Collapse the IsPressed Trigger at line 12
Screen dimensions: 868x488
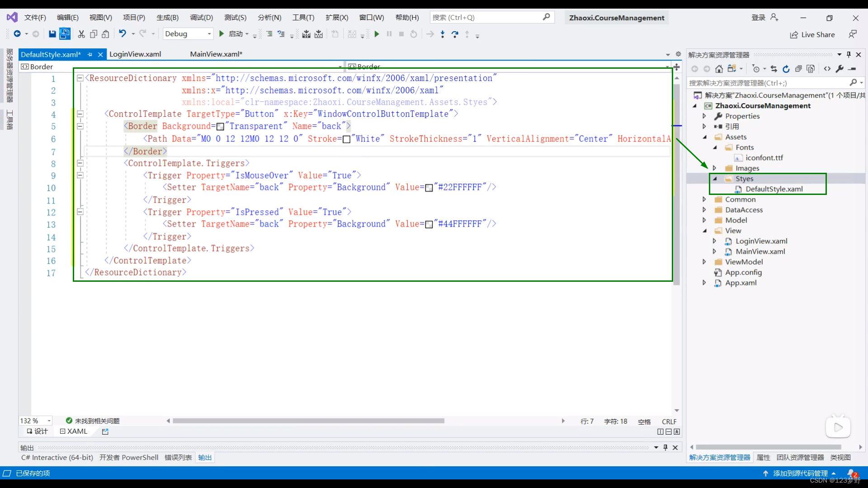click(80, 211)
